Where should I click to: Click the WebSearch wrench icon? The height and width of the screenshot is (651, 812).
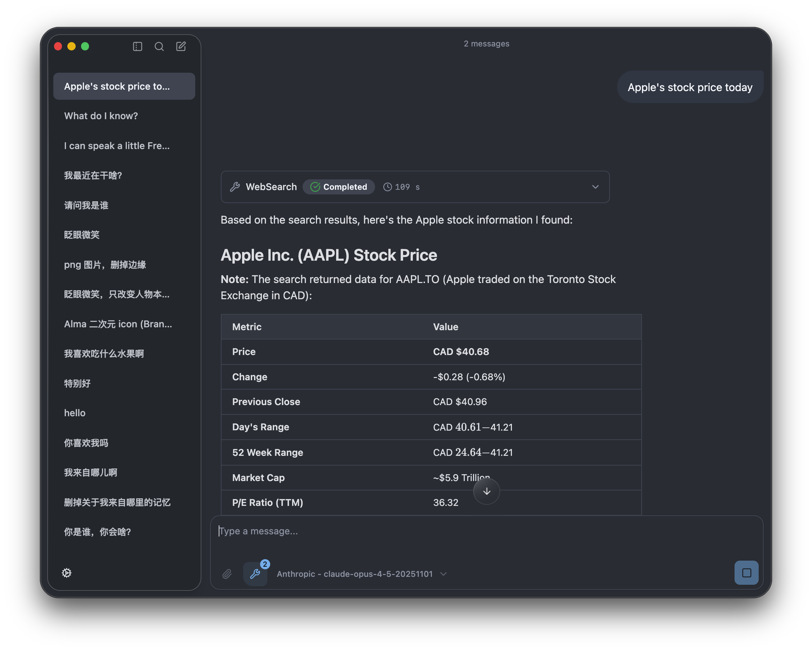point(235,187)
